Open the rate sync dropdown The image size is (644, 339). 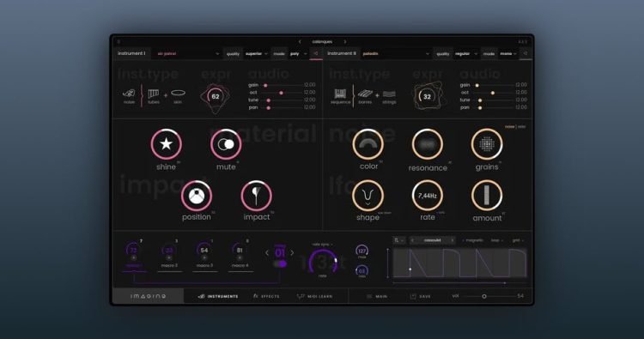[x=322, y=245]
